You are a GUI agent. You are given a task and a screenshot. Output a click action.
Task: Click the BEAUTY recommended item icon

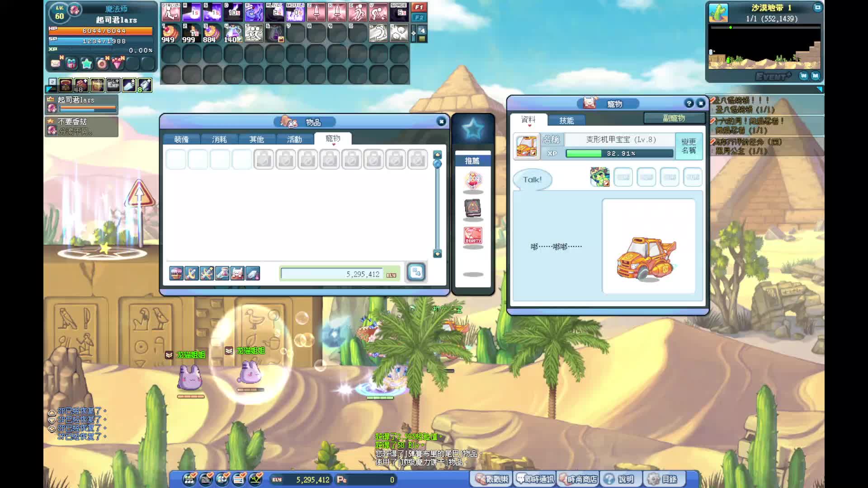pyautogui.click(x=473, y=236)
